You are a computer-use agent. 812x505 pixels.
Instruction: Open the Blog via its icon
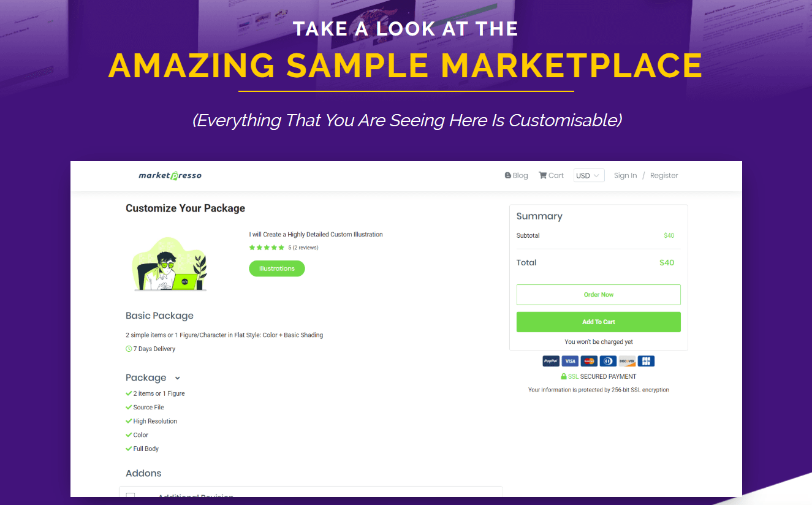pyautogui.click(x=506, y=175)
